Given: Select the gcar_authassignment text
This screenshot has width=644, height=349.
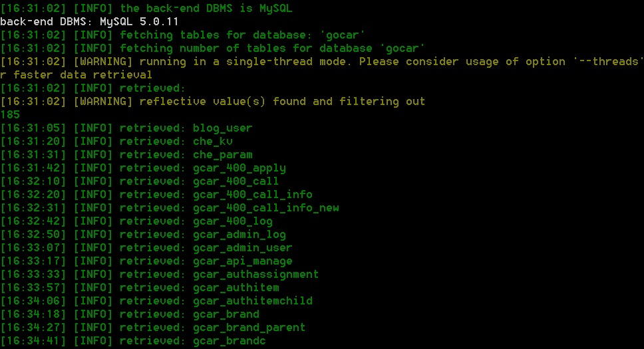Looking at the screenshot, I should tap(255, 275).
